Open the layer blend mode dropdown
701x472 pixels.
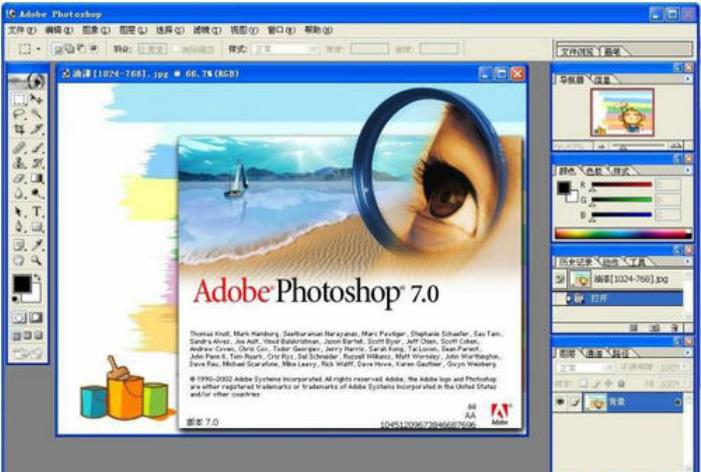(584, 368)
